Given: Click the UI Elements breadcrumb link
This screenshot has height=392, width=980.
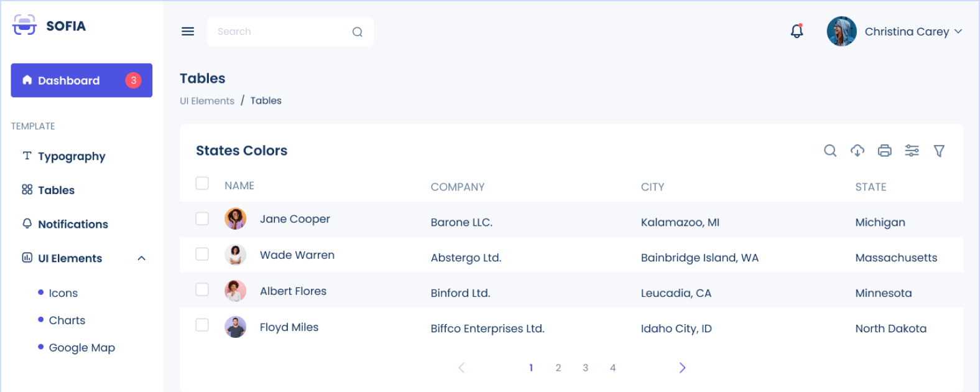Looking at the screenshot, I should [207, 101].
